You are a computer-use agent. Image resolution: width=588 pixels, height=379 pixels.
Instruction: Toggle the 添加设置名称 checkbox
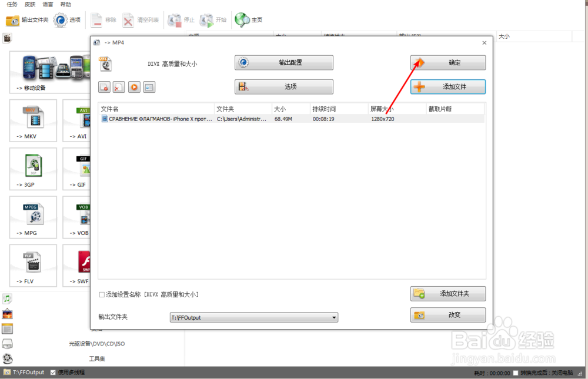(102, 294)
